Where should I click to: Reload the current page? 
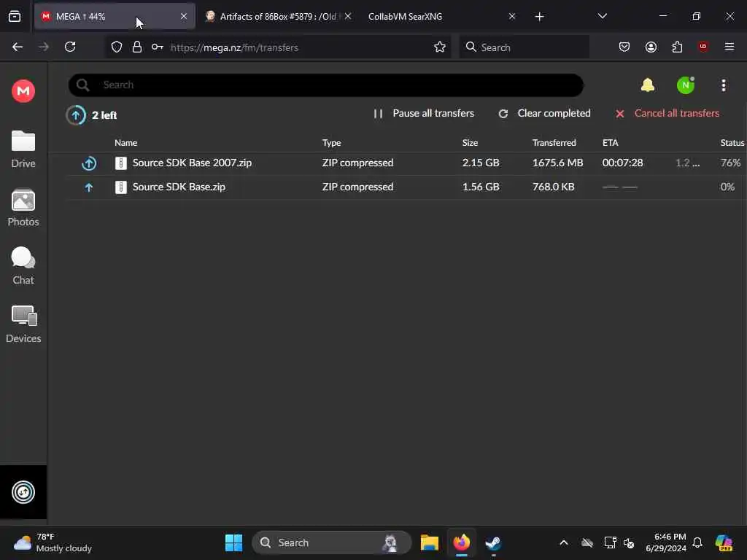tap(70, 47)
